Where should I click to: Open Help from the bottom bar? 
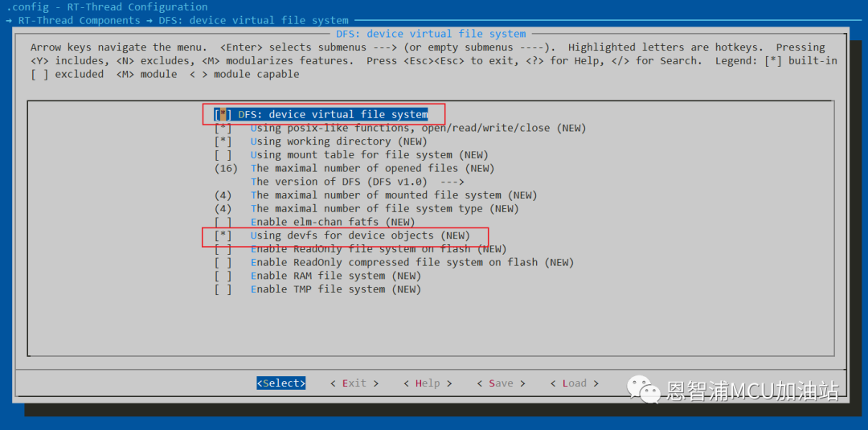pos(428,383)
